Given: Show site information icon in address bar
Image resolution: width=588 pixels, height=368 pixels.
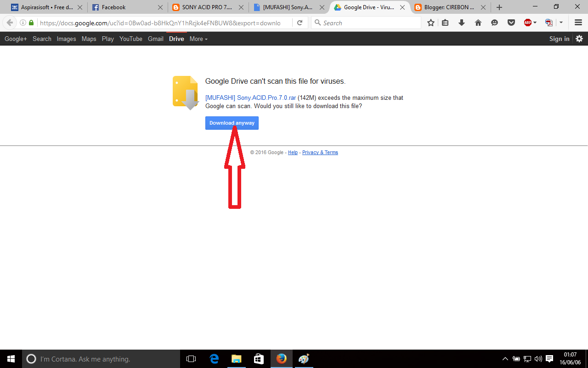Looking at the screenshot, I should 23,23.
